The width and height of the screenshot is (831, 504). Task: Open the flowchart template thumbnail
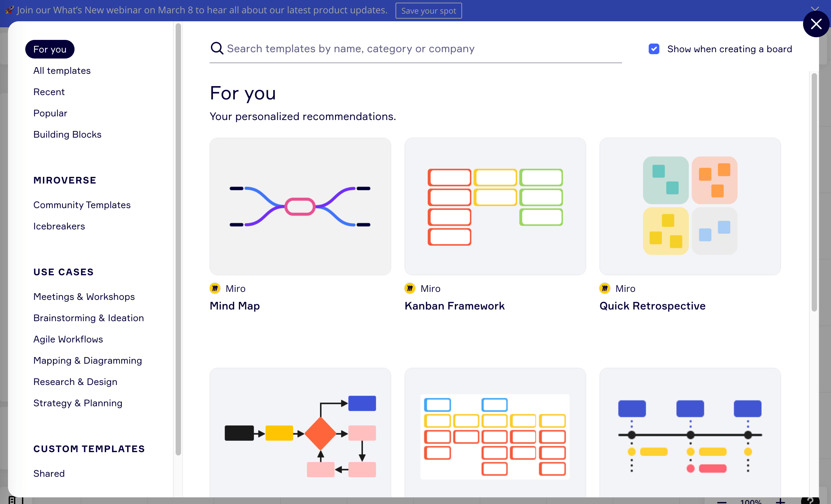tap(300, 433)
